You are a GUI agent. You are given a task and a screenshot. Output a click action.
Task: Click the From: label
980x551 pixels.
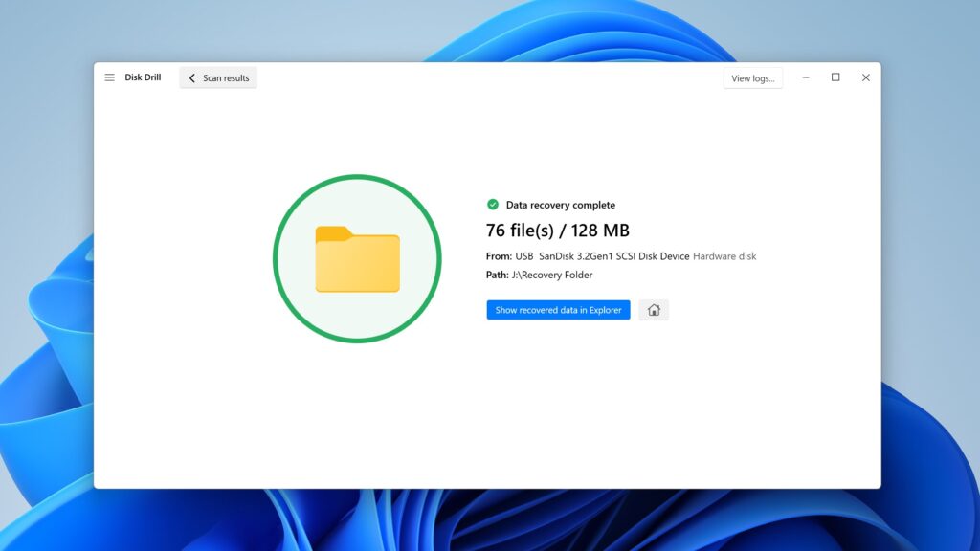pos(499,256)
